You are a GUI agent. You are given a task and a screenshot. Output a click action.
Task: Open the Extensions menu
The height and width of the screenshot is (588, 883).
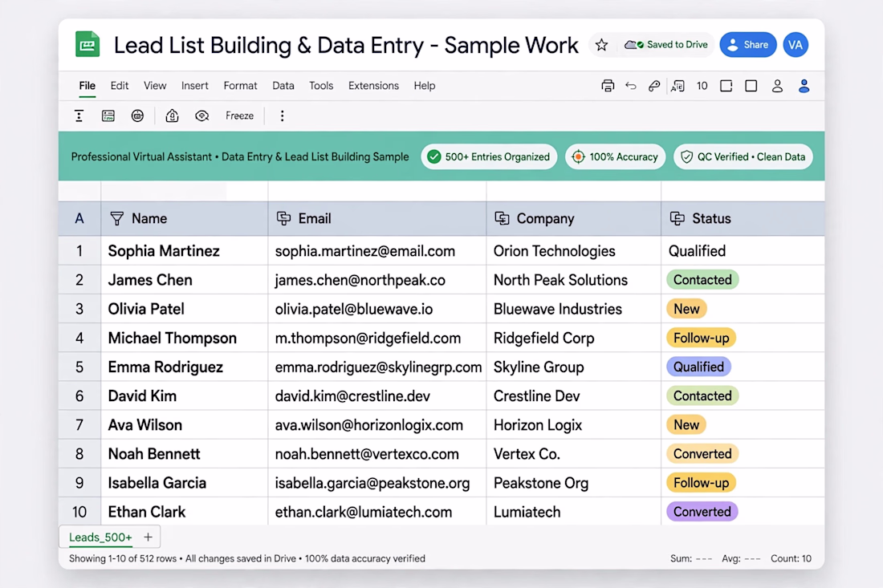[373, 86]
